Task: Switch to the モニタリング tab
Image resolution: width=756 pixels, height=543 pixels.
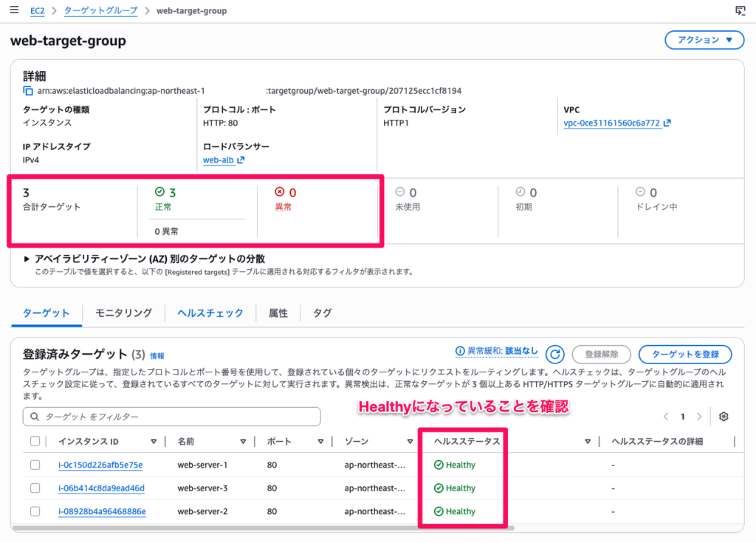Action: pyautogui.click(x=123, y=313)
